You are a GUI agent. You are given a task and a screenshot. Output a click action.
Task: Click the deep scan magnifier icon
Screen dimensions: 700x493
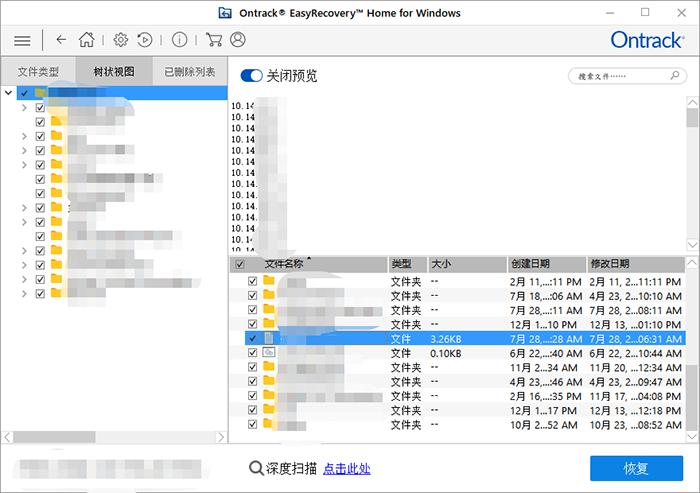[256, 468]
